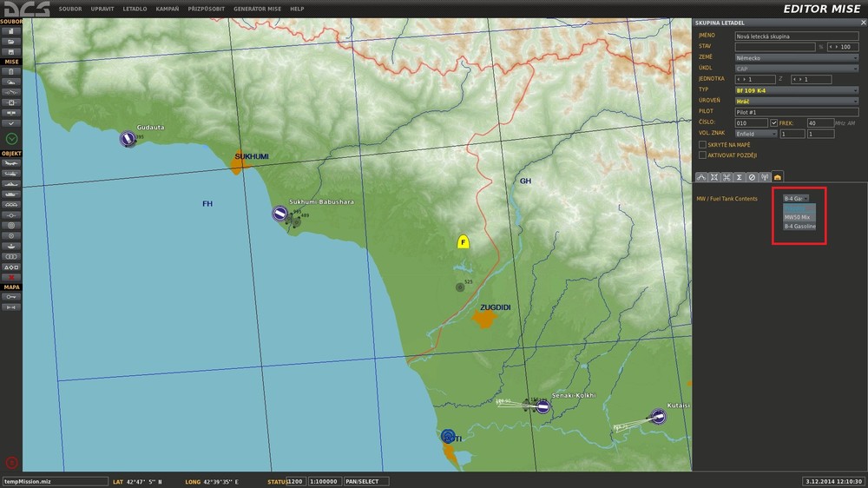Click the distance ruler icon under MAPA
868x488 pixels.
(x=11, y=307)
